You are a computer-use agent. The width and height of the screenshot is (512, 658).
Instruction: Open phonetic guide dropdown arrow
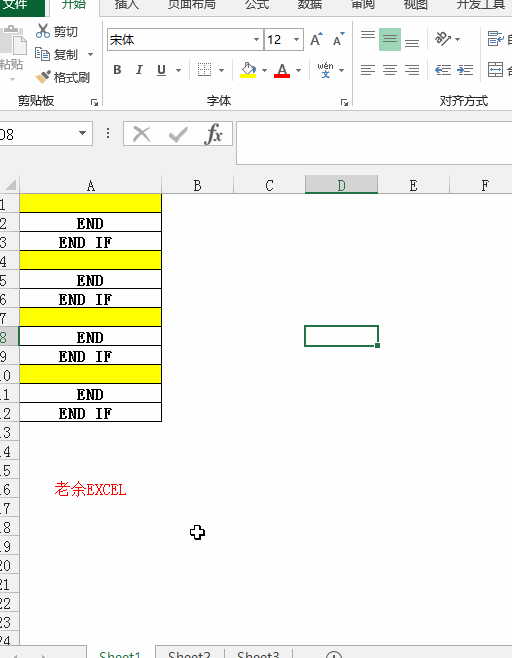pos(342,70)
